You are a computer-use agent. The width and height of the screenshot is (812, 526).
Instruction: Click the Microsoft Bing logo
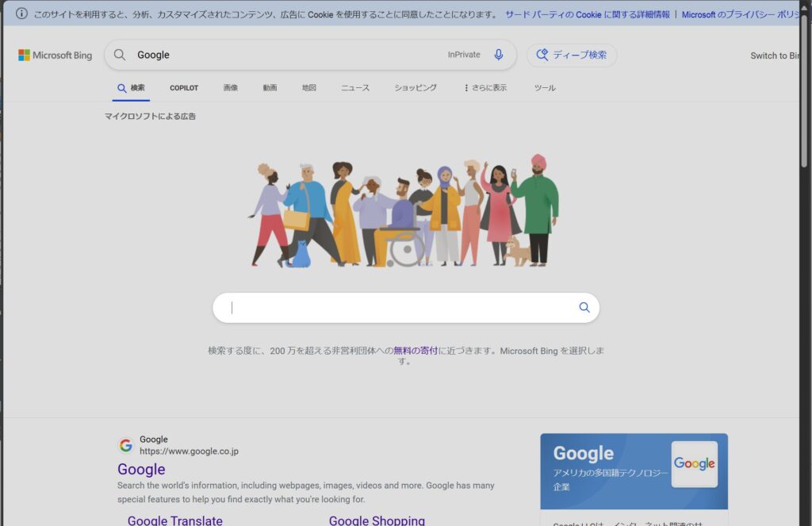[x=55, y=55]
